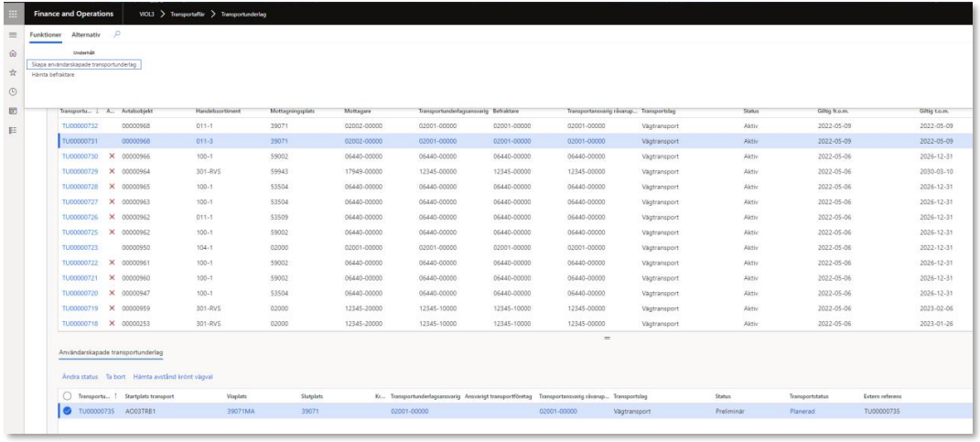Open Favorites star in sidebar
This screenshot has width=980, height=442.
pos(12,72)
